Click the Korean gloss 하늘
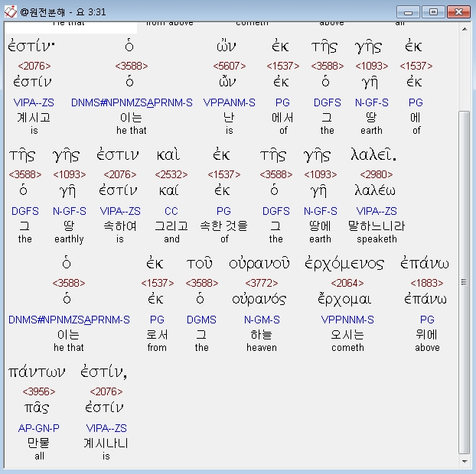Image resolution: width=476 pixels, height=474 pixels. [262, 335]
